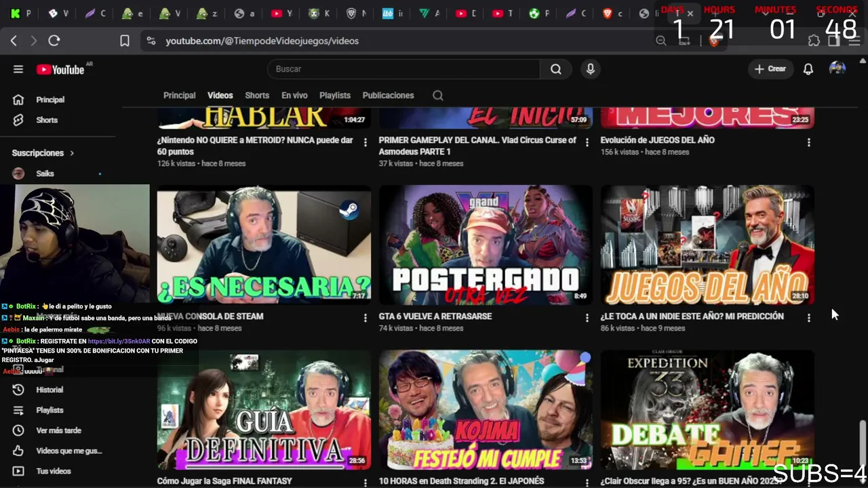View site information icon in address bar
Image resolution: width=868 pixels, height=488 pixels.
151,41
